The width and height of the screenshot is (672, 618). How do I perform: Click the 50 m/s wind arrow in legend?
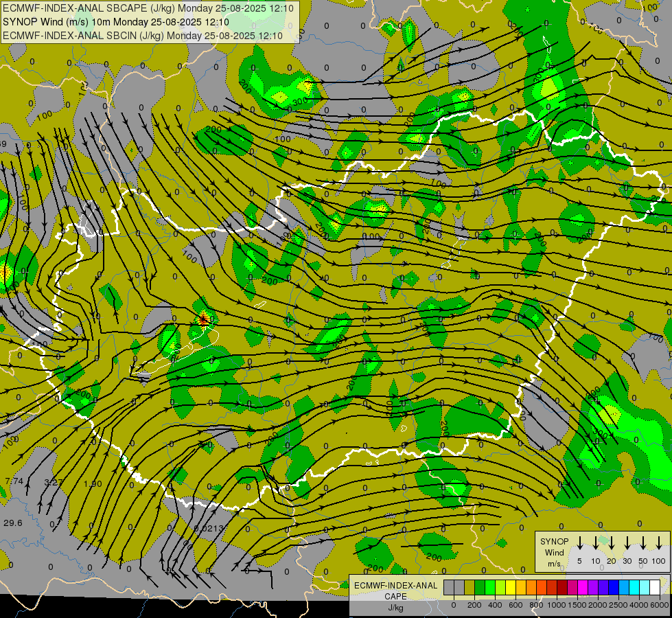coord(643,542)
